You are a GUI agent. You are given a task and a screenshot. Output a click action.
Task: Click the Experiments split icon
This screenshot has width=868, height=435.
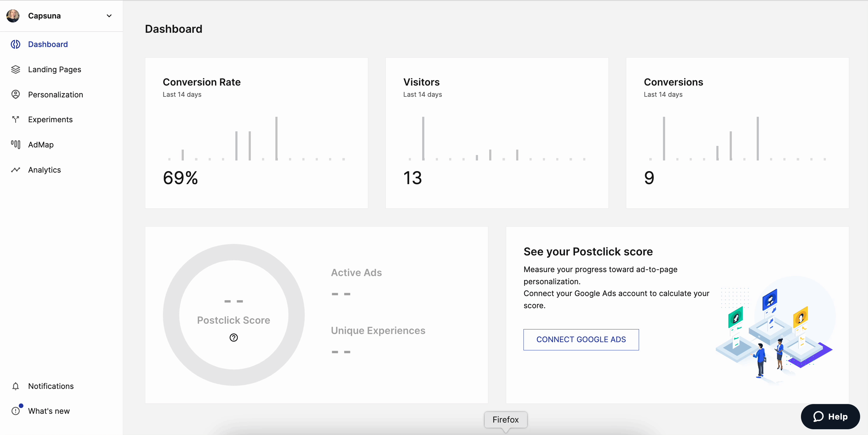[x=15, y=119]
